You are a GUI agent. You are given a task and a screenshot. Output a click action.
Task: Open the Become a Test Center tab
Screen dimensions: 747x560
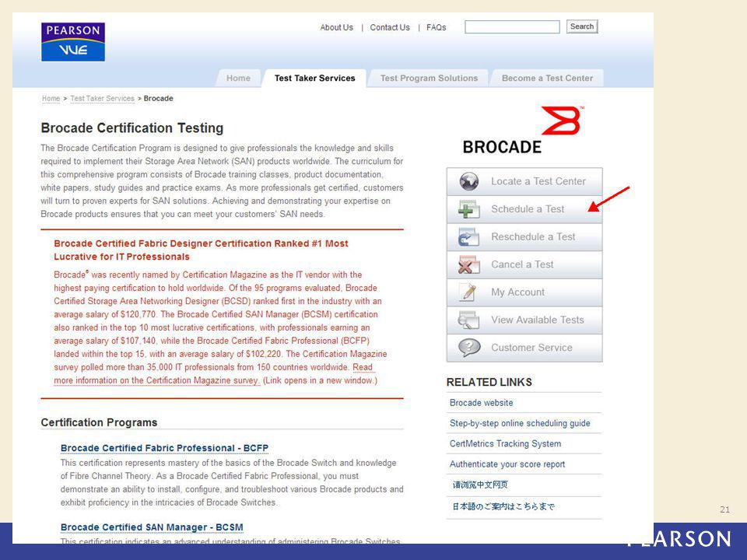(x=547, y=78)
